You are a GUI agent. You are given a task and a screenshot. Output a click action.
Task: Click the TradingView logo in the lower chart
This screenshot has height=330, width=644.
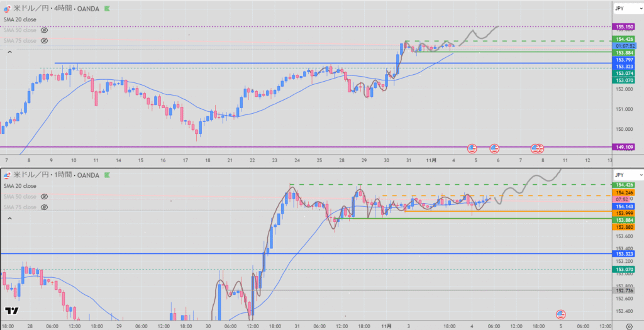(11, 311)
